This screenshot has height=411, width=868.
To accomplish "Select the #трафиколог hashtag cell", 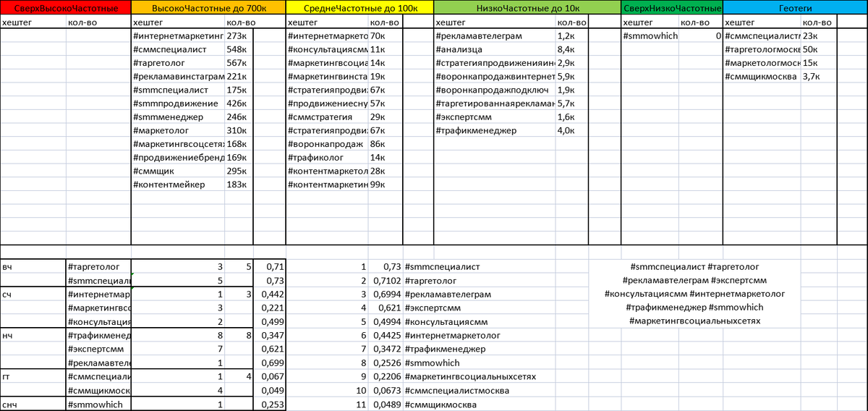I will coord(327,158).
